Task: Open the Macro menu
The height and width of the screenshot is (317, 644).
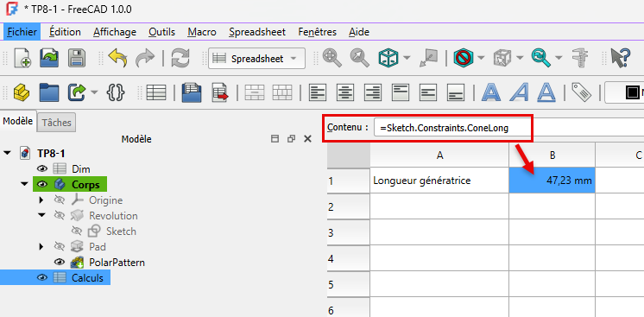Action: click(202, 32)
